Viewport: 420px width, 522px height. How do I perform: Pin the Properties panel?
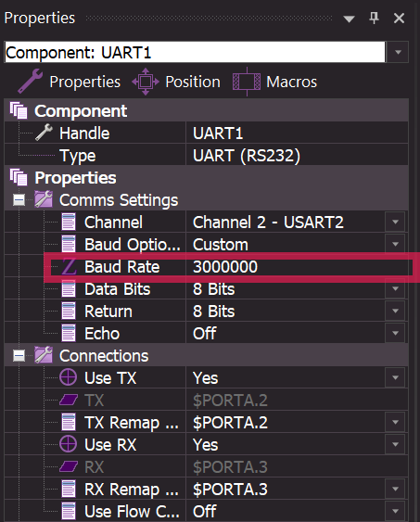[374, 18]
